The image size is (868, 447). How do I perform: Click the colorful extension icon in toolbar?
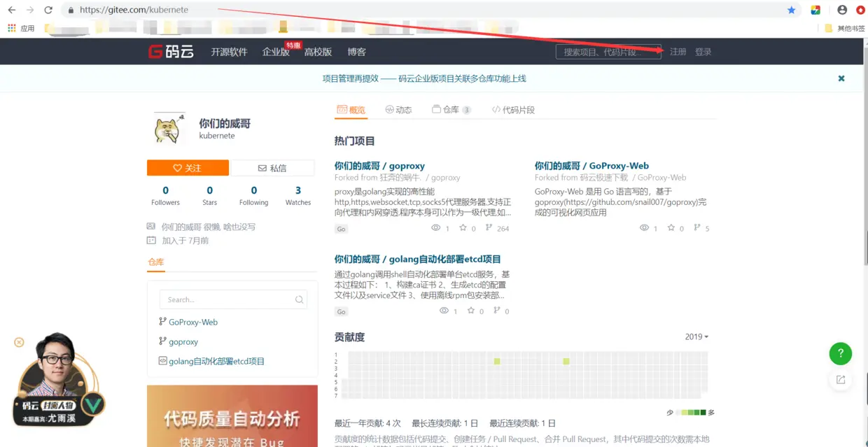[x=815, y=10]
